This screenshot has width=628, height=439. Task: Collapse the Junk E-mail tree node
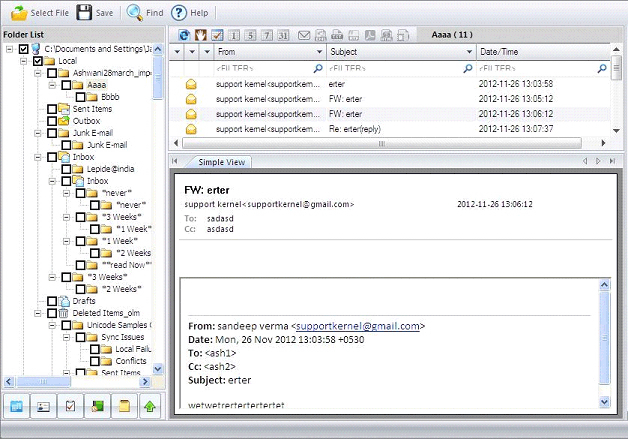pos(37,132)
